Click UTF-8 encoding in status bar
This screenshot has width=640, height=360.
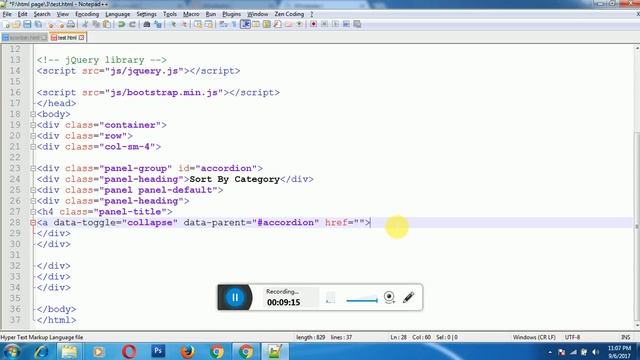click(x=572, y=337)
